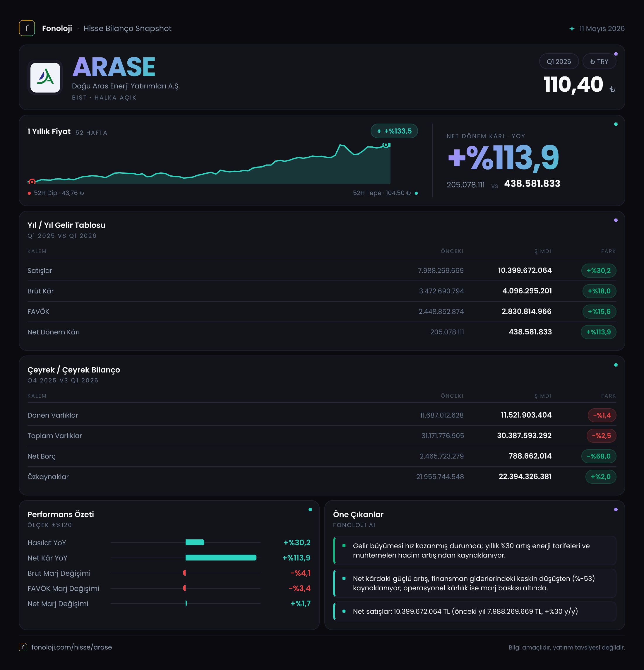Click the Satışlar row label
The width and height of the screenshot is (644, 670).
pyautogui.click(x=40, y=270)
